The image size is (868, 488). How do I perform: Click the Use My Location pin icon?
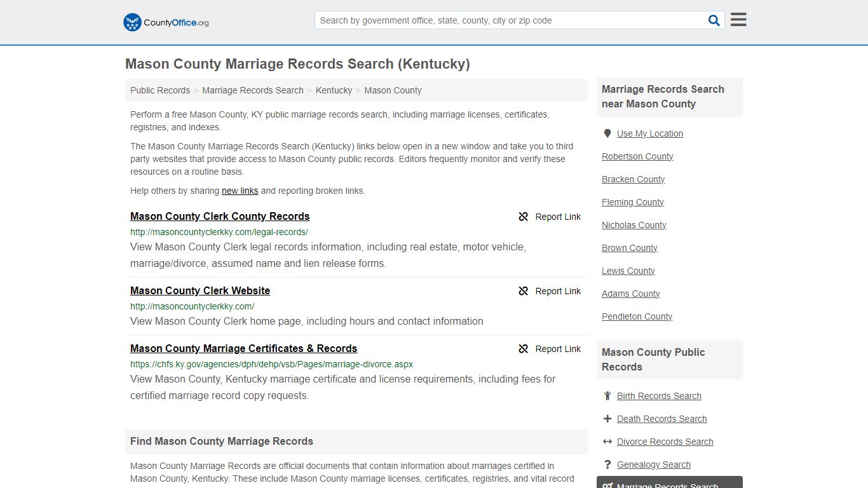pyautogui.click(x=607, y=133)
